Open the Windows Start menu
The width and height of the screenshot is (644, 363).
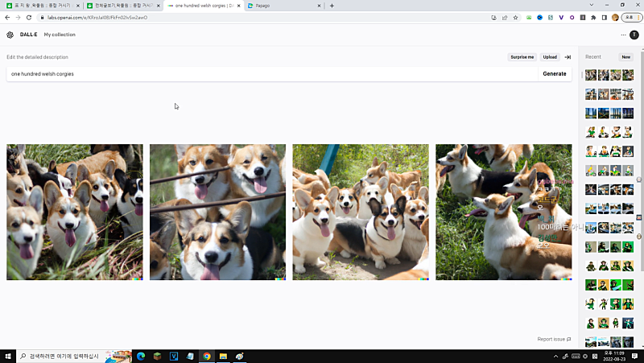click(x=8, y=356)
